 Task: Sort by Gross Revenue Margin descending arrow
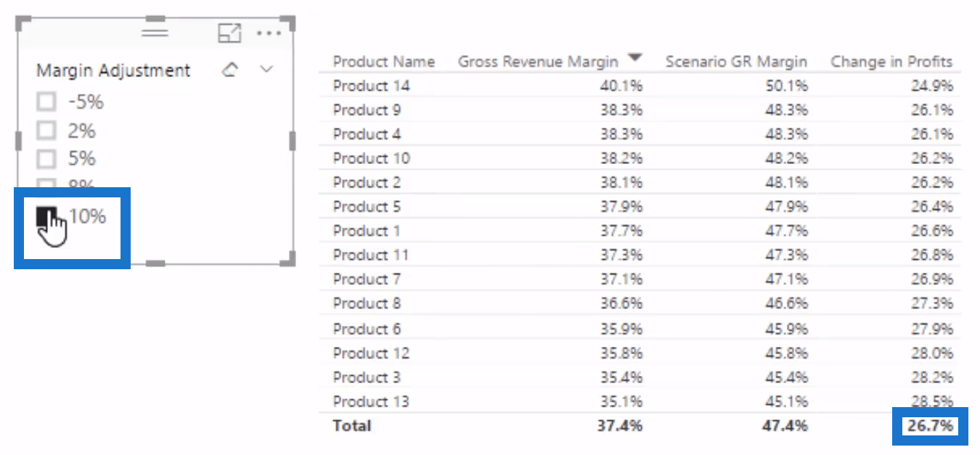[x=635, y=57]
